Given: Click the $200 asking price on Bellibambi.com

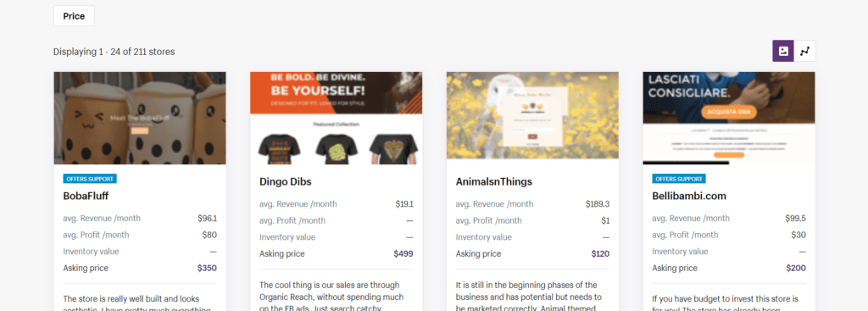Looking at the screenshot, I should [x=796, y=269].
